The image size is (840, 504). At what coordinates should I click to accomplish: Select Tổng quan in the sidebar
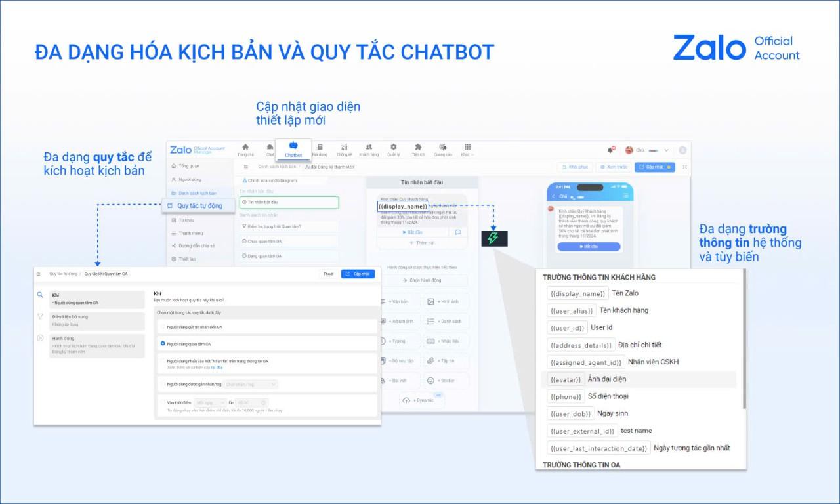click(x=198, y=166)
